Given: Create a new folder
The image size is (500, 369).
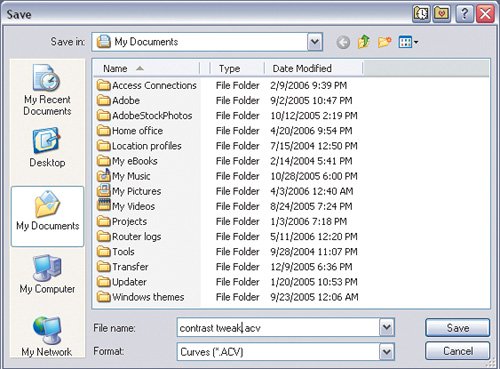Looking at the screenshot, I should (384, 42).
